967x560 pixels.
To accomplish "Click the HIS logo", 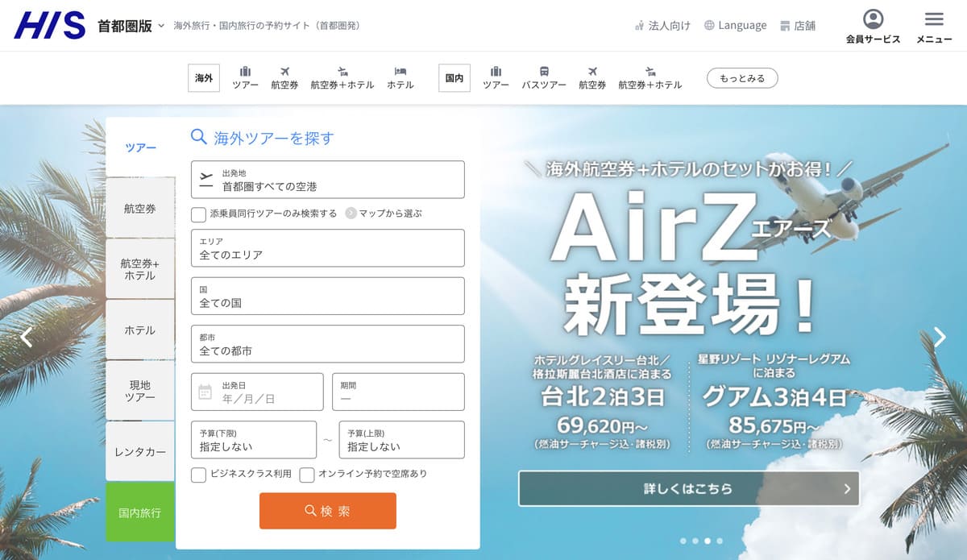I will (50, 25).
